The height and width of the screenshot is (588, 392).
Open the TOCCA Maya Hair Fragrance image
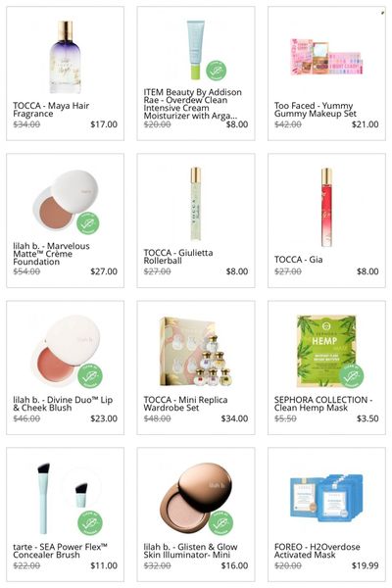(65, 57)
